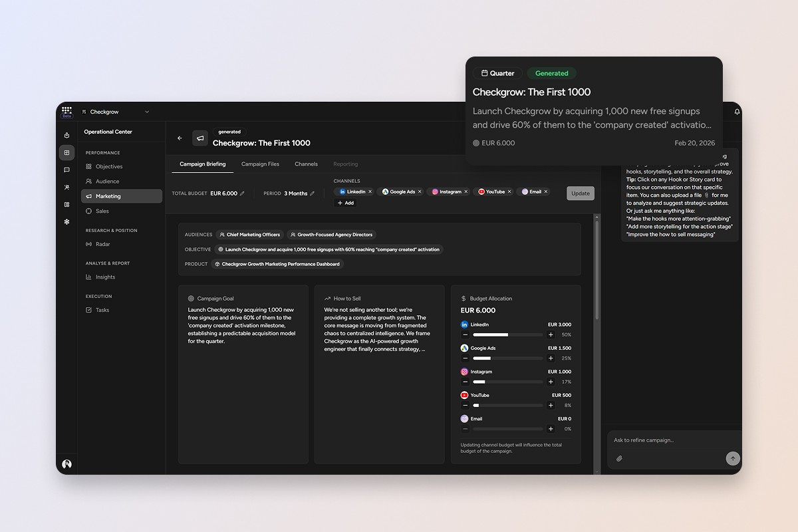Image resolution: width=798 pixels, height=532 pixels.
Task: Click the Google Ads icon in Budget Allocation
Action: 464,348
